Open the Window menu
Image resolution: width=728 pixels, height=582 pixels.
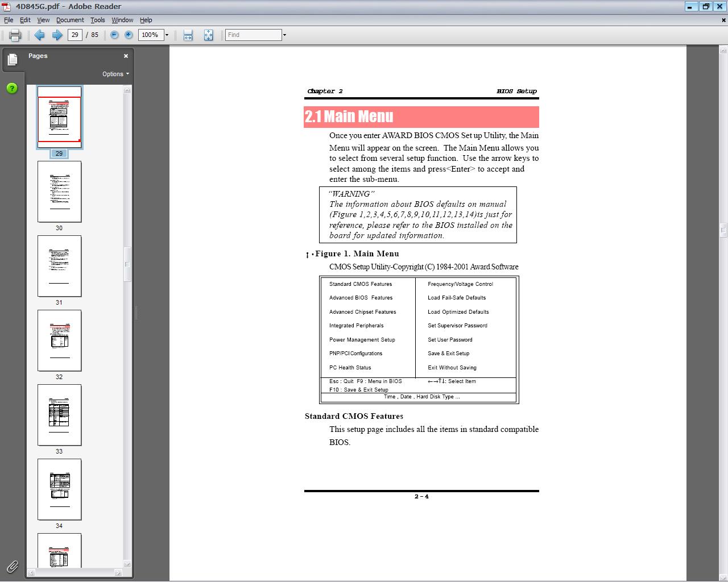(x=122, y=20)
